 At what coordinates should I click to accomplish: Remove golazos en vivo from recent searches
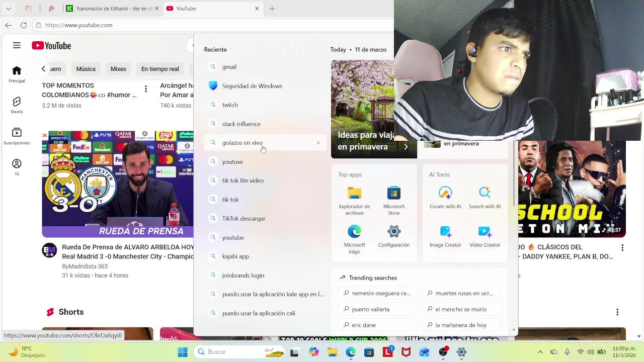pyautogui.click(x=318, y=143)
